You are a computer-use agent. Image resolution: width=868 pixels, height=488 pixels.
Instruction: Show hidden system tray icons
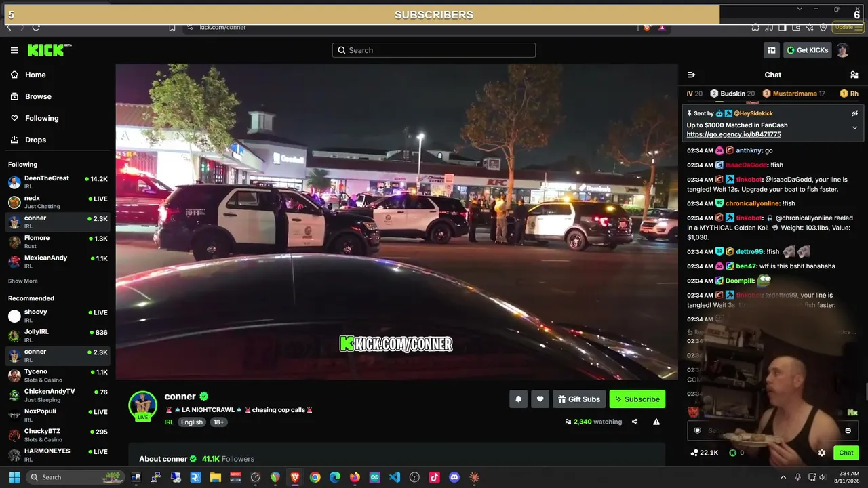pyautogui.click(x=783, y=477)
